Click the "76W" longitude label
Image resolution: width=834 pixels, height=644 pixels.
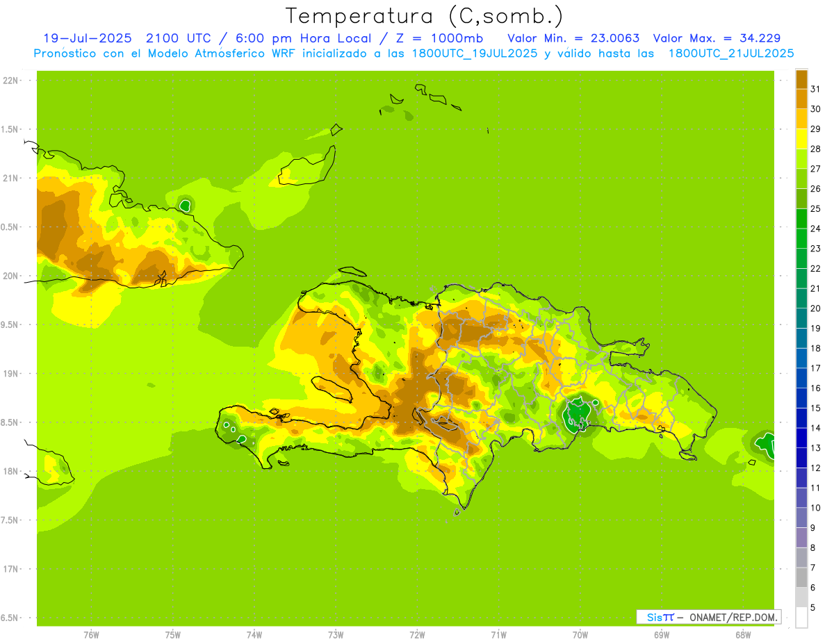point(91,635)
